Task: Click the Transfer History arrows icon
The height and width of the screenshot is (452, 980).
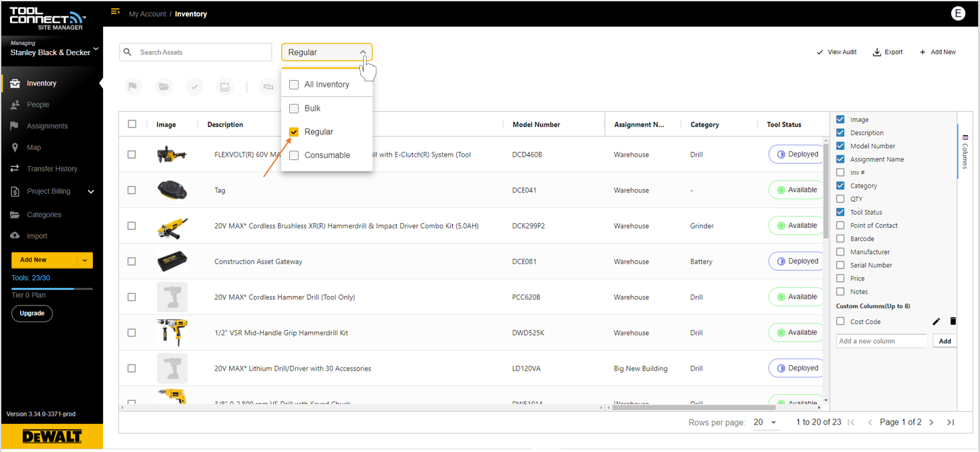Action: (x=15, y=169)
